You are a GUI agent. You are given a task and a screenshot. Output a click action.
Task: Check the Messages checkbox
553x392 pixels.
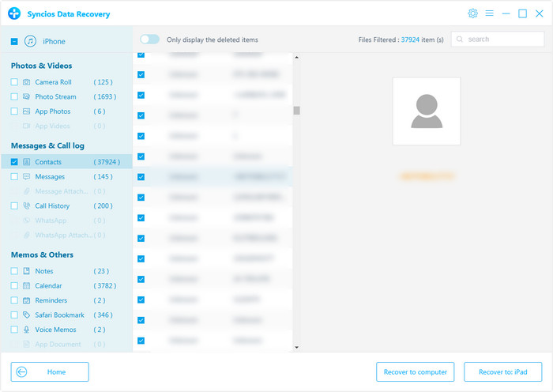14,176
